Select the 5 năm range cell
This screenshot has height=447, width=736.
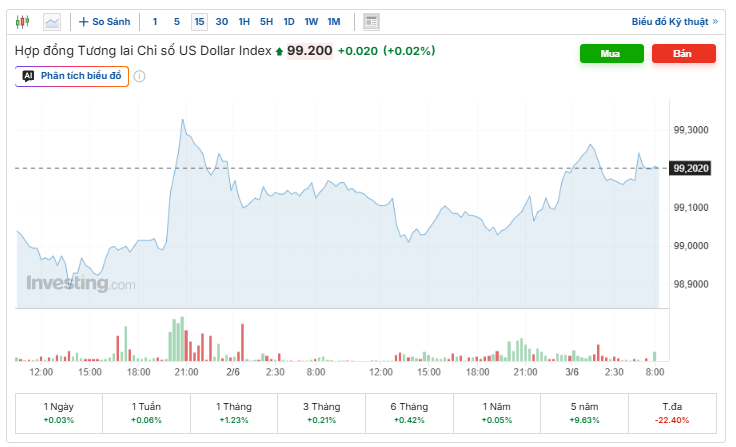point(584,413)
